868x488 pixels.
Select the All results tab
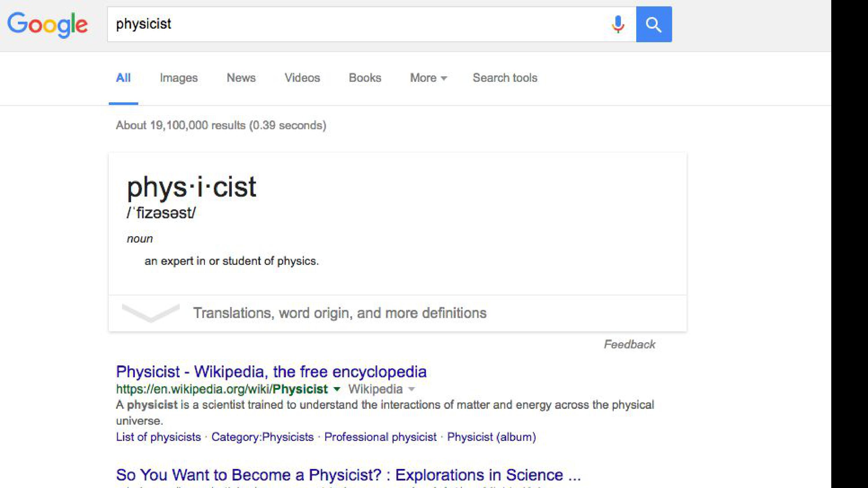coord(123,78)
